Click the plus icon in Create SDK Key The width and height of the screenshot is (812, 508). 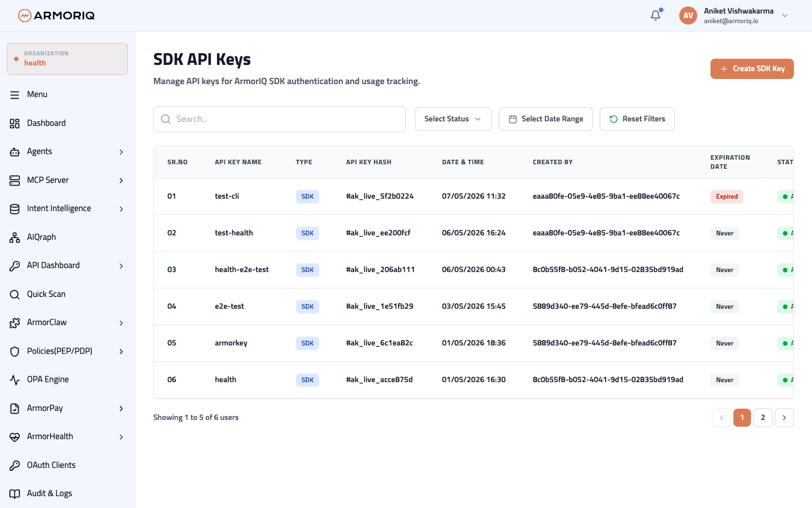click(x=724, y=69)
